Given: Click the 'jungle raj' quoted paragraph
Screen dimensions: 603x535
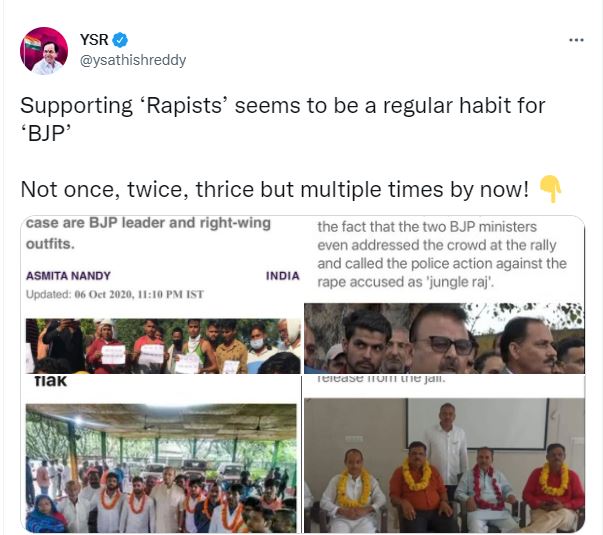Looking at the screenshot, I should 442,254.
